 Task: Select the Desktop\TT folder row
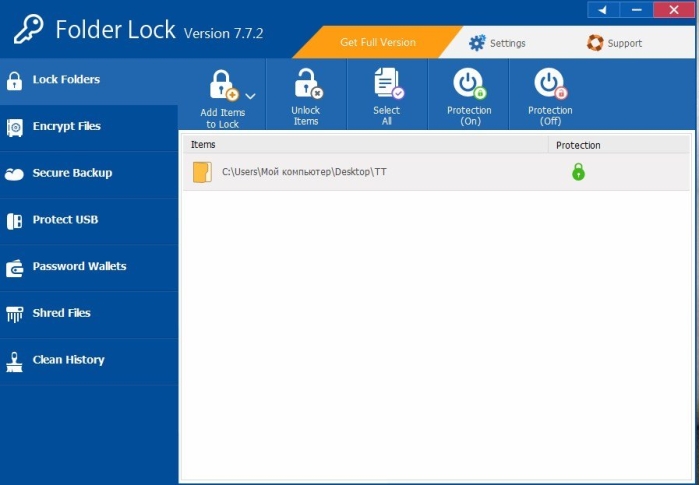point(436,172)
